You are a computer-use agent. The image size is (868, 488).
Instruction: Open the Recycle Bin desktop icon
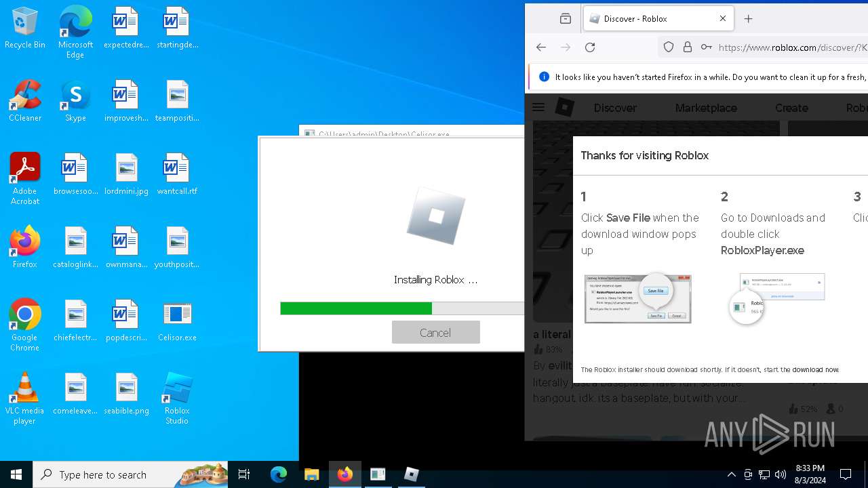tap(25, 28)
